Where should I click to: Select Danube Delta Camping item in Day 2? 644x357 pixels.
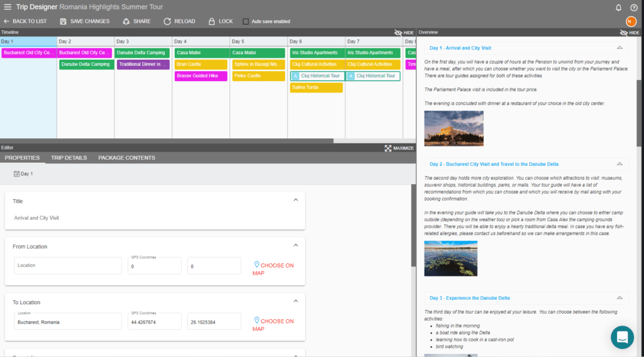pos(87,64)
